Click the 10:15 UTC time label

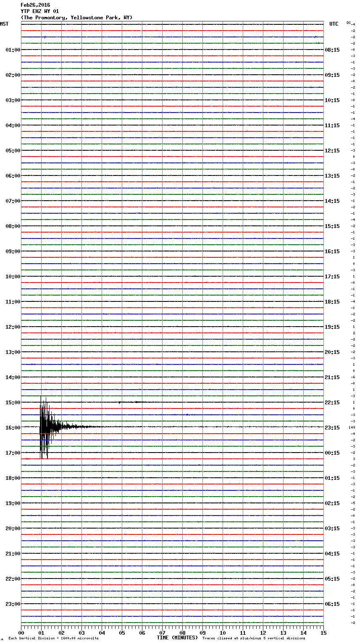tap(332, 100)
